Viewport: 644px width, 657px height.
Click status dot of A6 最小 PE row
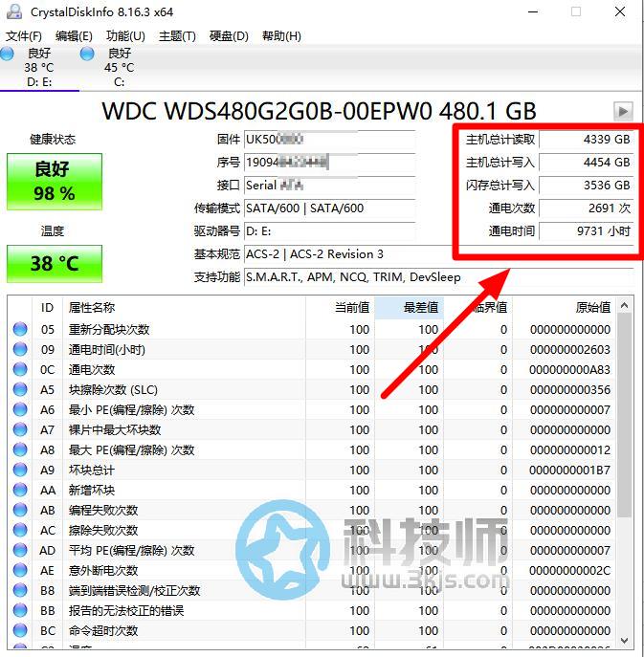pyautogui.click(x=20, y=409)
